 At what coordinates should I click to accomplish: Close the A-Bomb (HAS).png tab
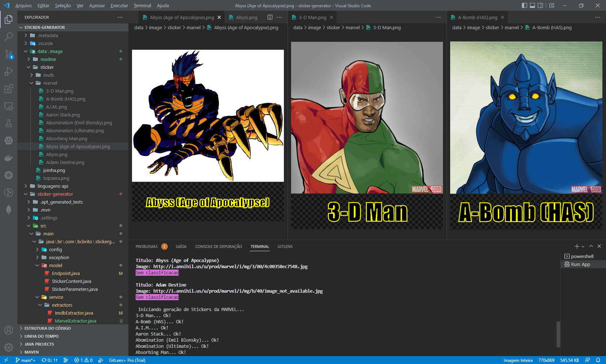click(x=502, y=17)
